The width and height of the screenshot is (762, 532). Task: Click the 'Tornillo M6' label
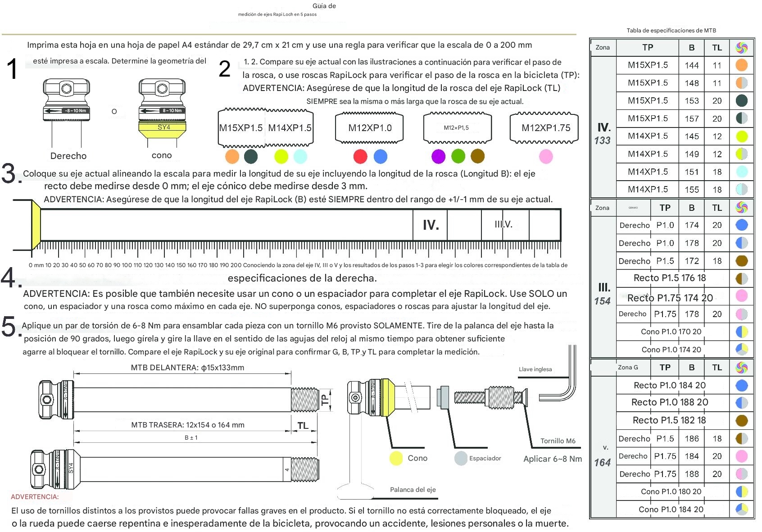[x=558, y=441]
